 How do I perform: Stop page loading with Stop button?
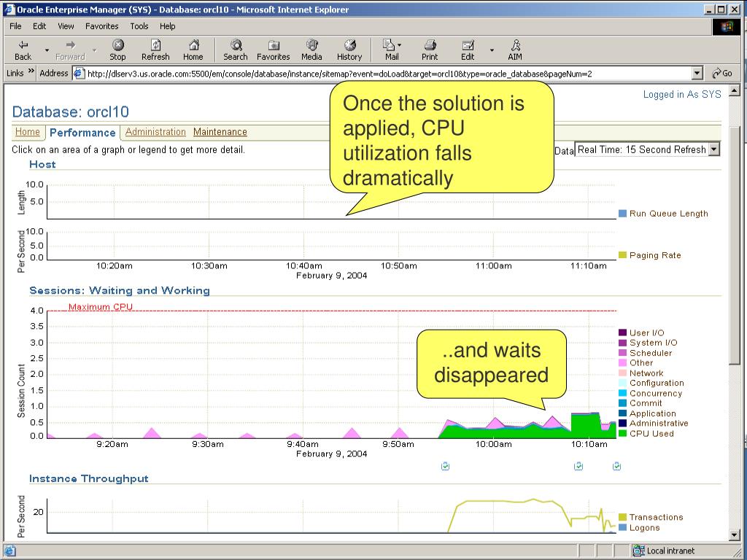117,50
